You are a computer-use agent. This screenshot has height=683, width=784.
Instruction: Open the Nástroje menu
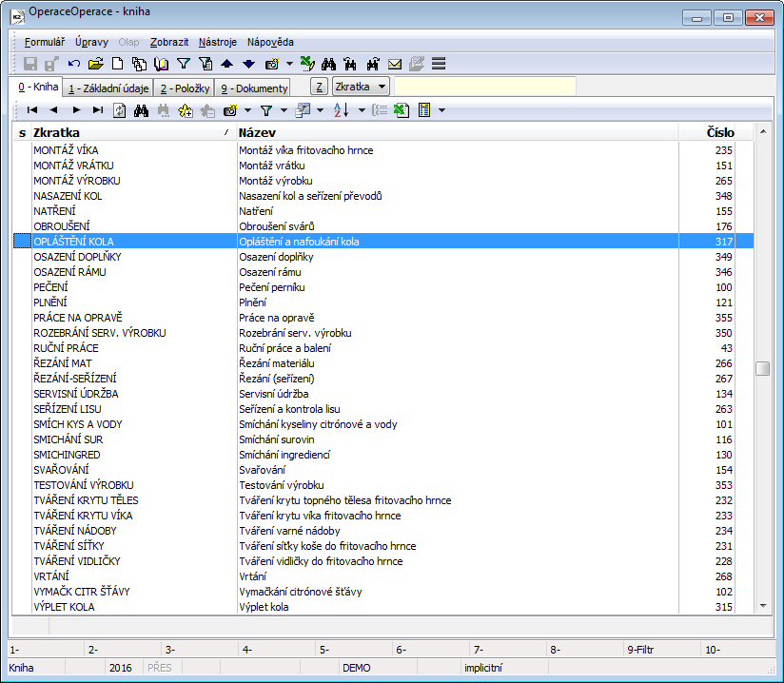[218, 42]
